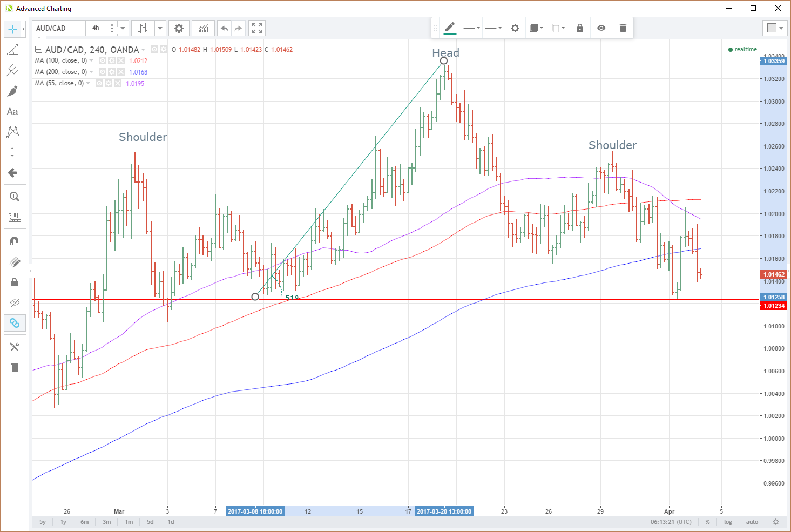Lock the selected drawing

pyautogui.click(x=580, y=28)
